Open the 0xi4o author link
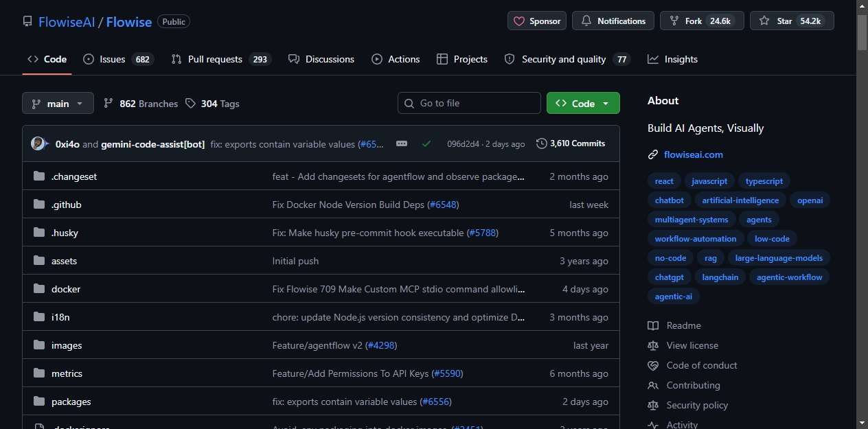This screenshot has height=429, width=868. click(67, 144)
